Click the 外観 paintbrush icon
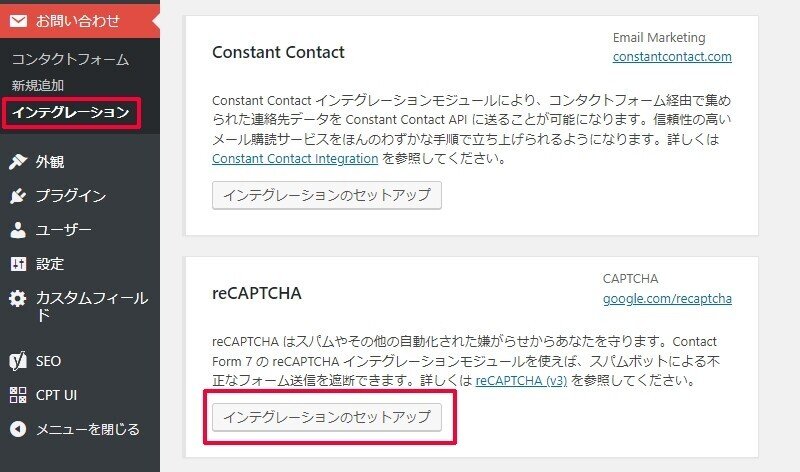Image resolution: width=800 pixels, height=472 pixels. 18,162
